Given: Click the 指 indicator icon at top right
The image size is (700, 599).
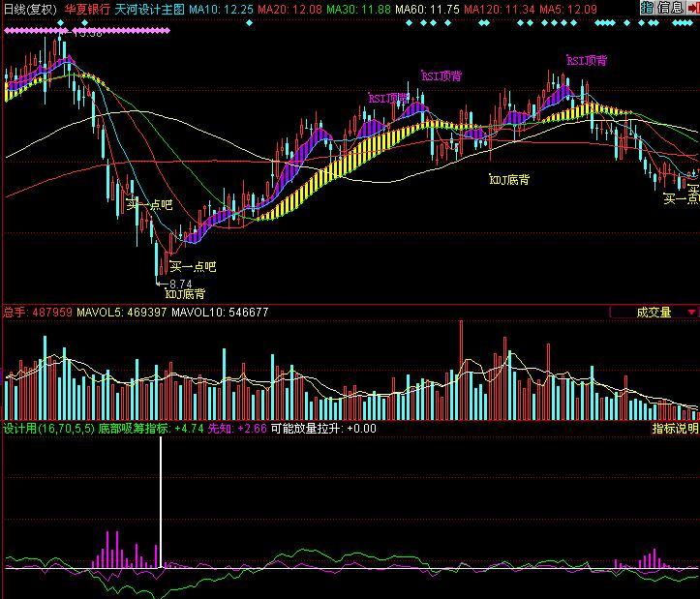Looking at the screenshot, I should point(646,8).
